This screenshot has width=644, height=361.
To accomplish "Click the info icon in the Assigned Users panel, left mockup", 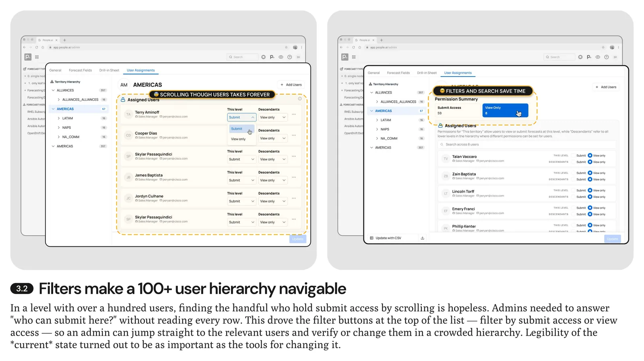I will [300, 99].
